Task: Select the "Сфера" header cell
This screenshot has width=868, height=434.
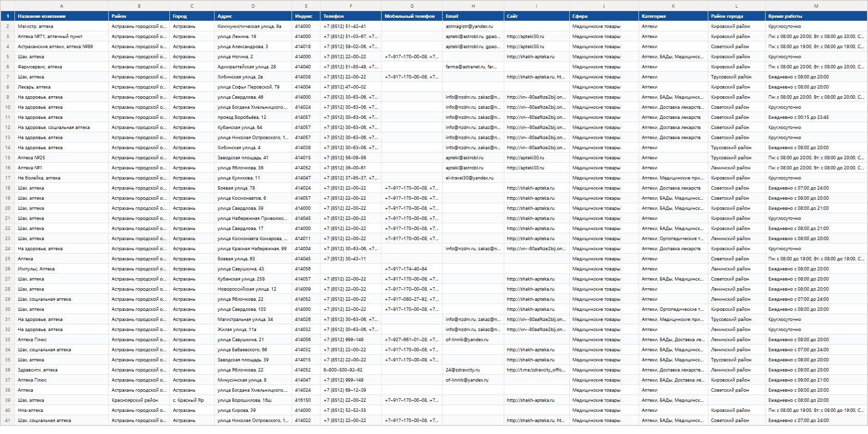Action: (x=604, y=16)
